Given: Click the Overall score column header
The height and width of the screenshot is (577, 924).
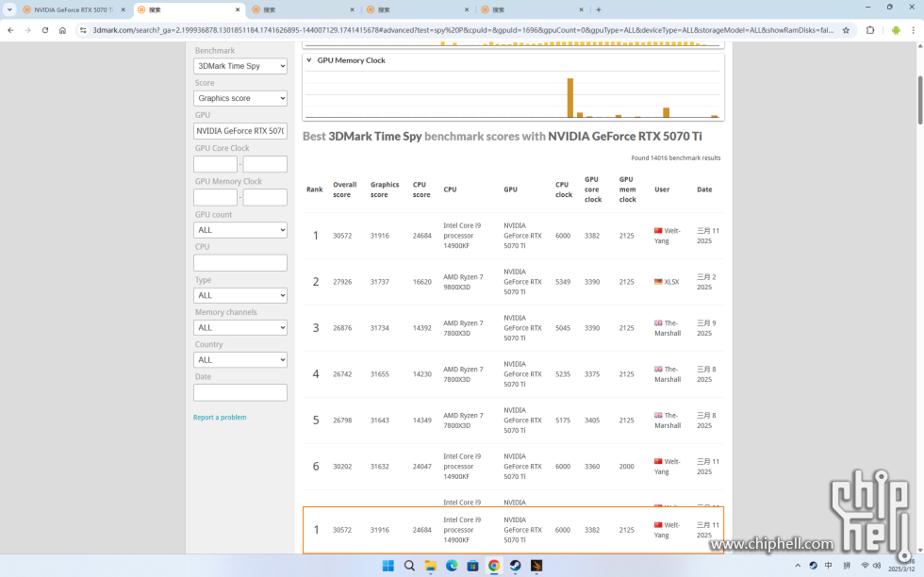Looking at the screenshot, I should [x=345, y=190].
